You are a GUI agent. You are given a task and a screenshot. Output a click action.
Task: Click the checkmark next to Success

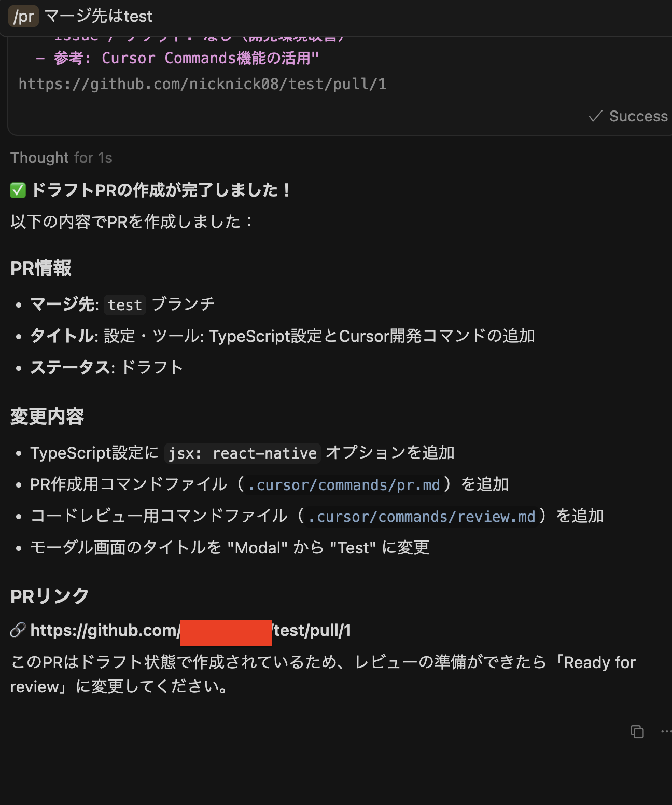pos(596,116)
